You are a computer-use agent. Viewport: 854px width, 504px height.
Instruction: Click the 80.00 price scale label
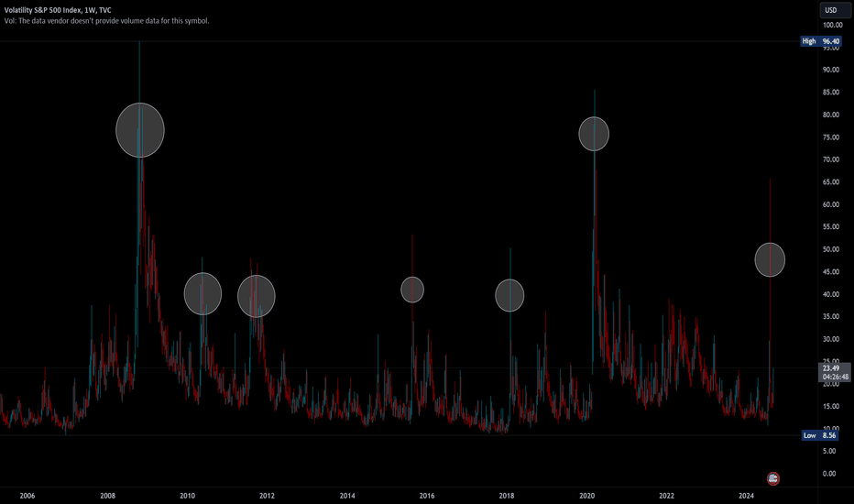click(831, 115)
